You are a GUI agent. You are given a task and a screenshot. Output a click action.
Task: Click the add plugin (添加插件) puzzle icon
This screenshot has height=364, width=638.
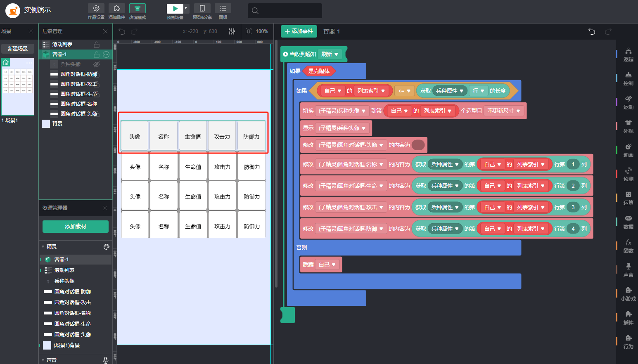tap(117, 8)
